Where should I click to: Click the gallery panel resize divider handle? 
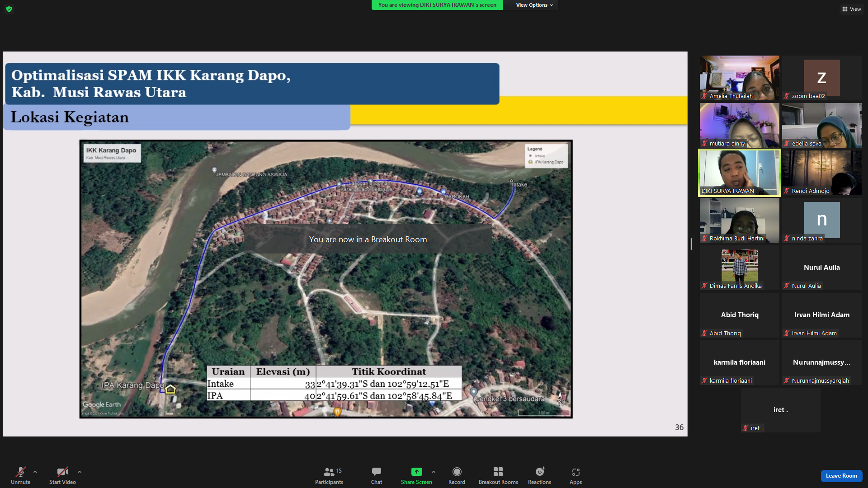[x=691, y=244]
